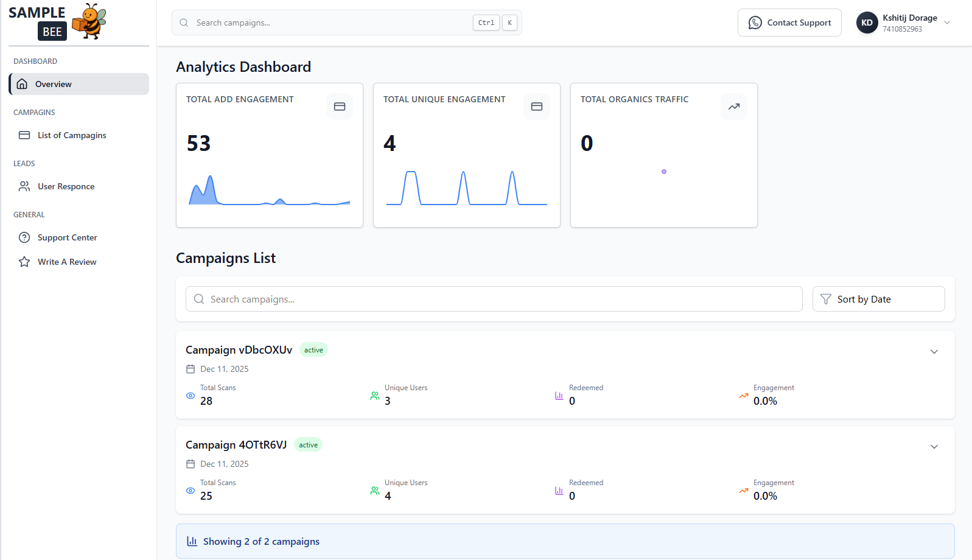Click the trending arrow icon on Organics Traffic
Image resolution: width=972 pixels, height=560 pixels.
(734, 107)
